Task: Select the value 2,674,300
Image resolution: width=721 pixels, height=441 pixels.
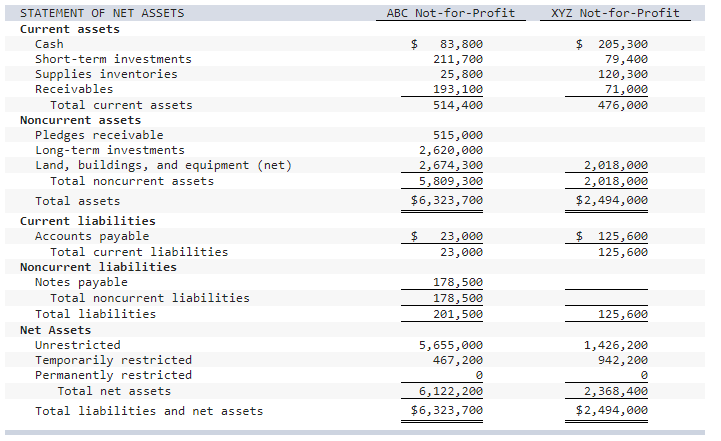Action: click(451, 165)
